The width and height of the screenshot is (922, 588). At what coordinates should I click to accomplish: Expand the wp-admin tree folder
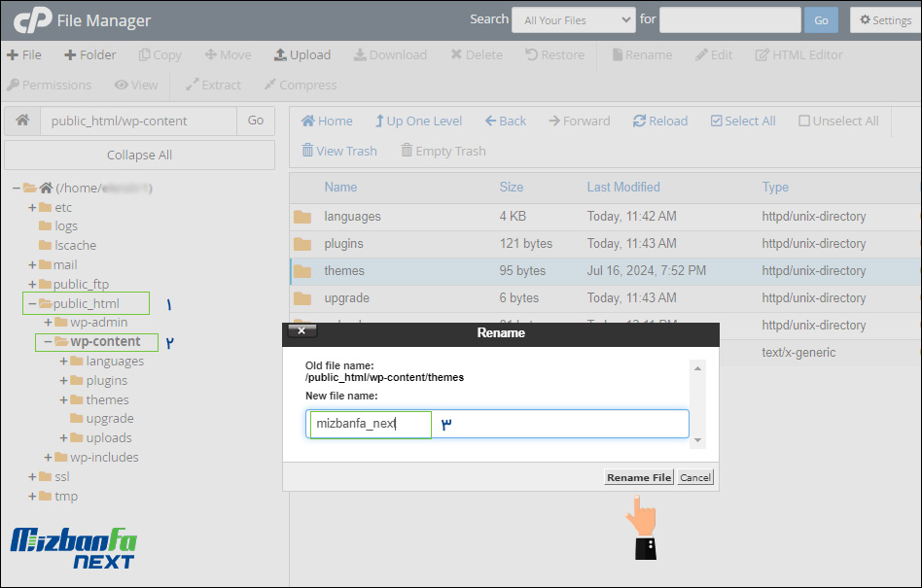[49, 323]
